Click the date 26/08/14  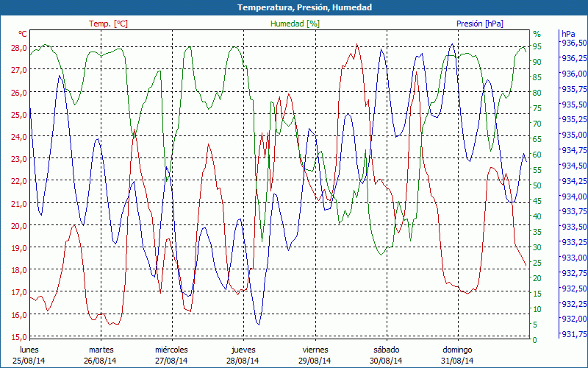100,361
